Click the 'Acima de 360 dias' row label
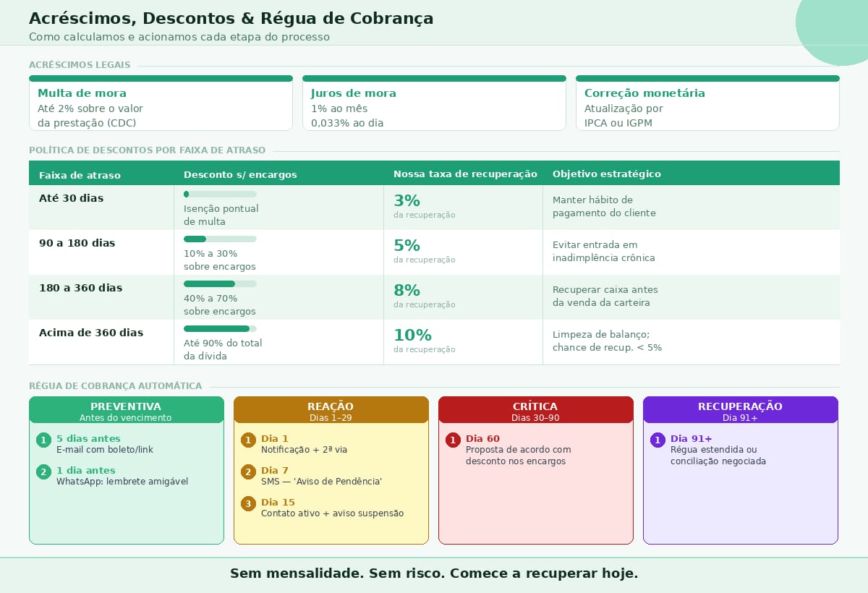Viewport: 868px width, 593px height. pyautogui.click(x=91, y=333)
